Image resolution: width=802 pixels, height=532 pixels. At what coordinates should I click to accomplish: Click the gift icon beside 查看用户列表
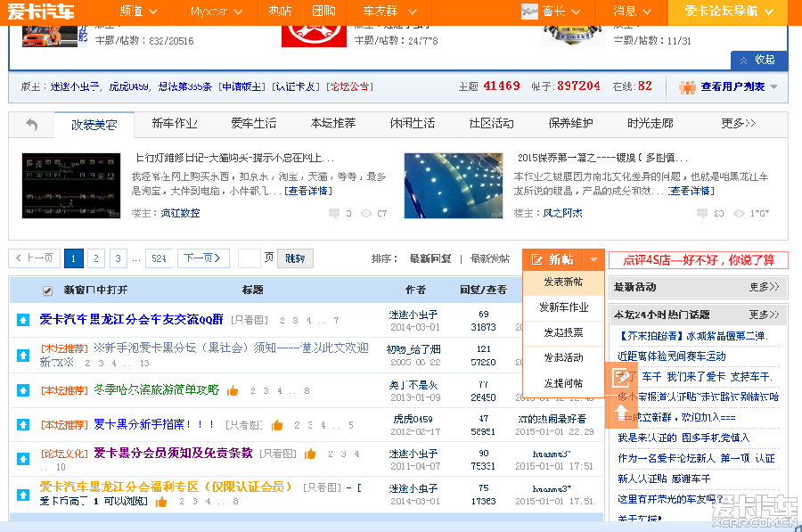(x=687, y=87)
